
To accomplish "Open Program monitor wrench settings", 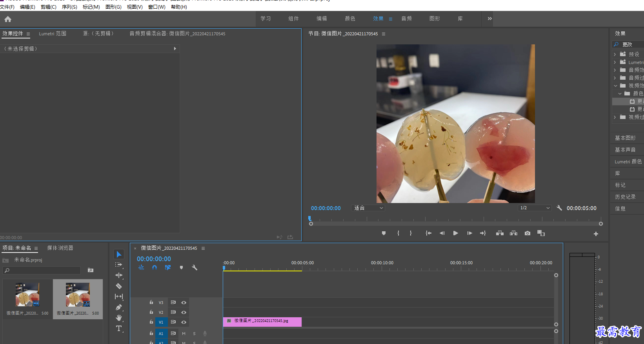I will click(x=559, y=208).
